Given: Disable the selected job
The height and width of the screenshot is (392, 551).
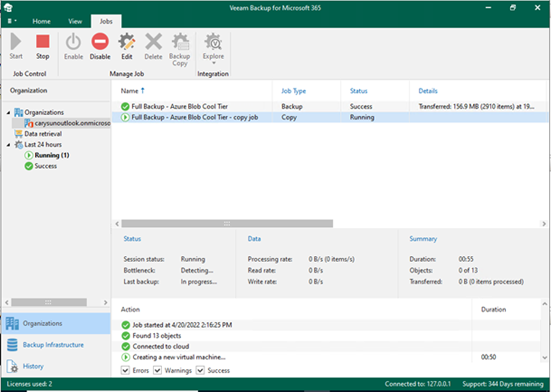Looking at the screenshot, I should tap(100, 46).
